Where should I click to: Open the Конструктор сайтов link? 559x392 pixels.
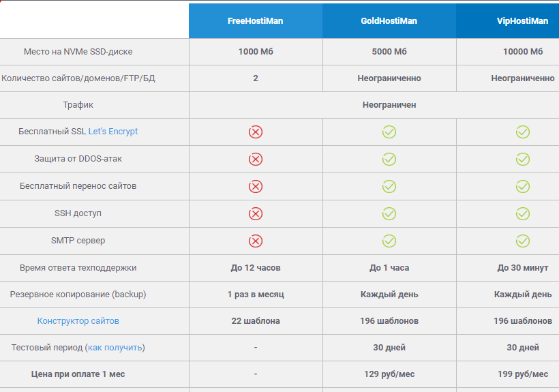pos(78,320)
